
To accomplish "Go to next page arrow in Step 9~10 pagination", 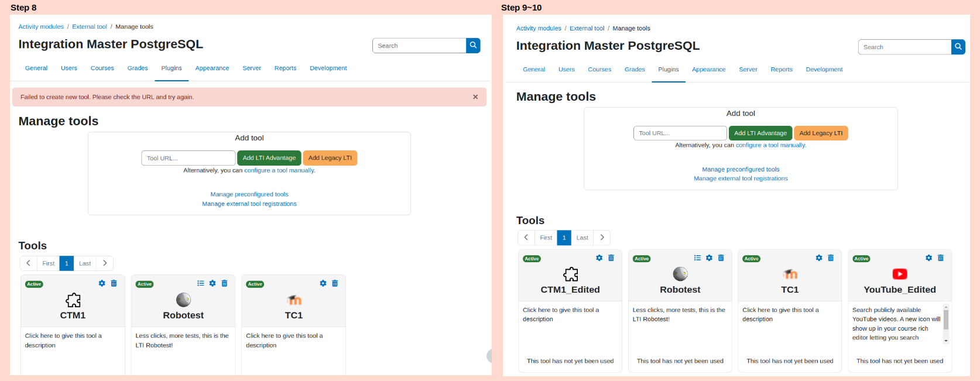I will pyautogui.click(x=602, y=238).
